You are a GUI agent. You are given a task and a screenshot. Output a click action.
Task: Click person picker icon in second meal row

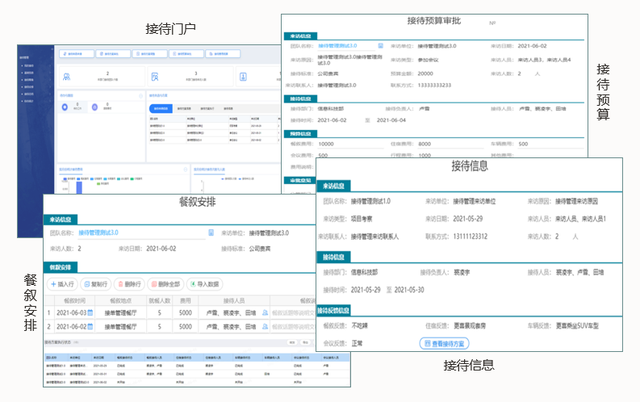(266, 326)
